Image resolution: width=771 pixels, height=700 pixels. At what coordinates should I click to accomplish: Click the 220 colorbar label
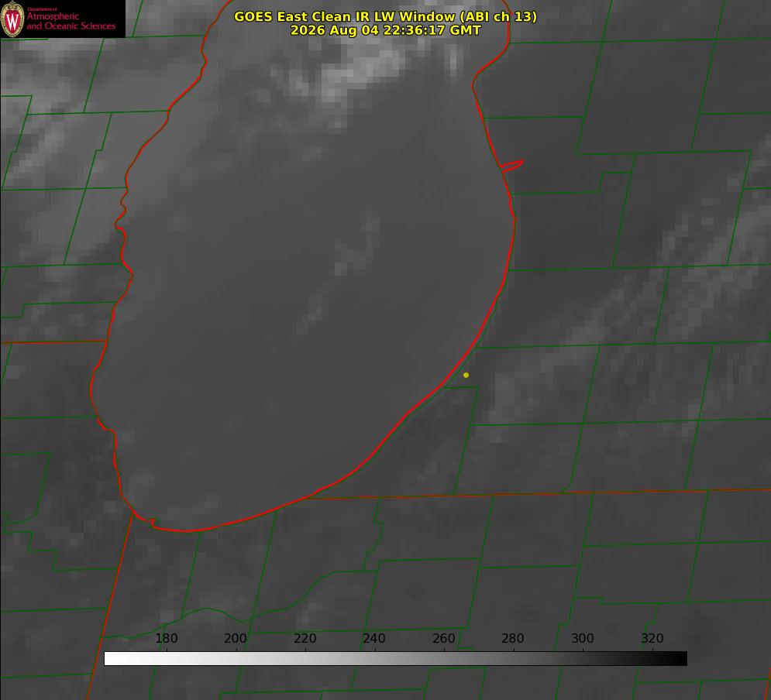(x=305, y=638)
